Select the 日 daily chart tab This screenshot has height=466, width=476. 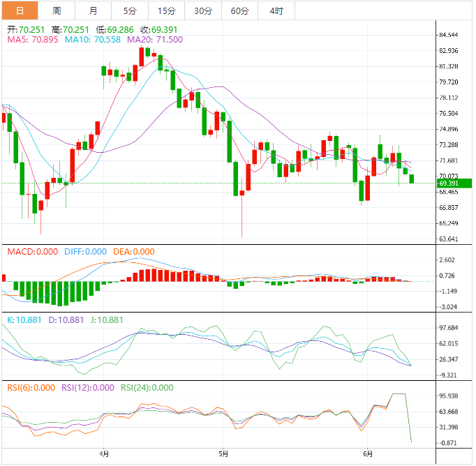click(19, 10)
